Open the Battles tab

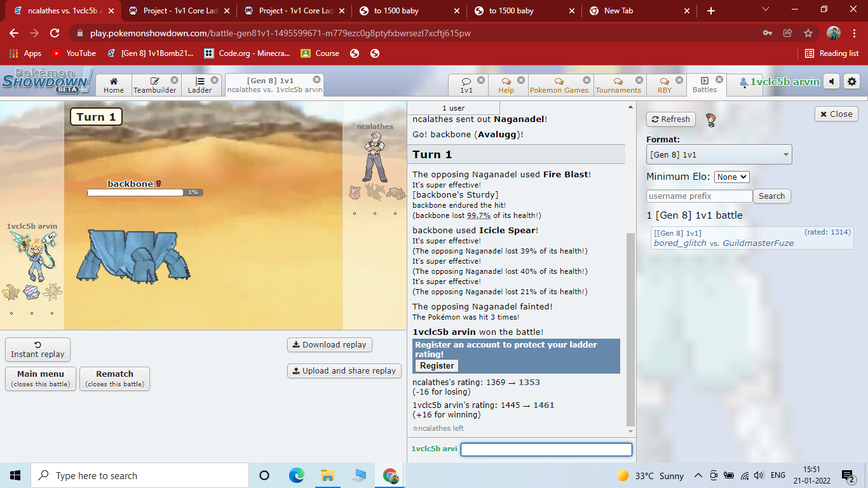[x=705, y=85]
